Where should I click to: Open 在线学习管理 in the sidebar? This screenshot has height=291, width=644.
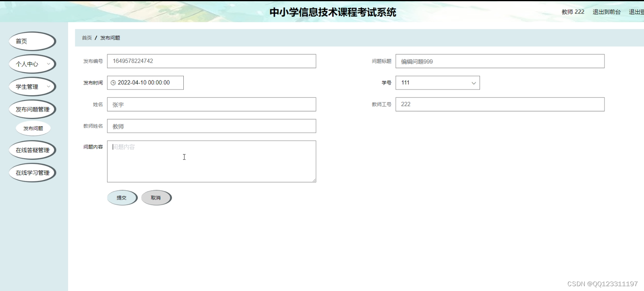32,173
